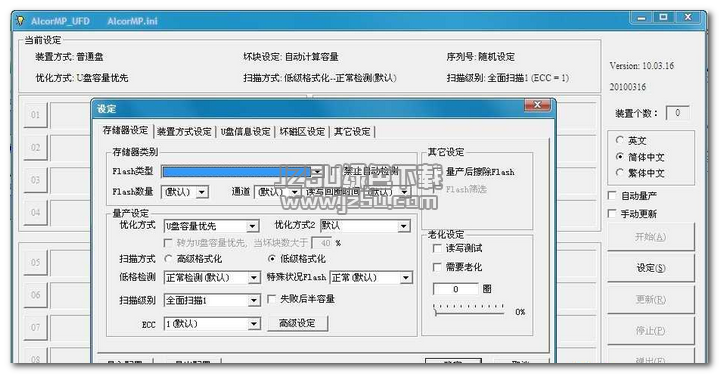Screen dimensions: 719x374
Task: Open the 读写回圈时间 dropdown
Action: click(x=404, y=192)
